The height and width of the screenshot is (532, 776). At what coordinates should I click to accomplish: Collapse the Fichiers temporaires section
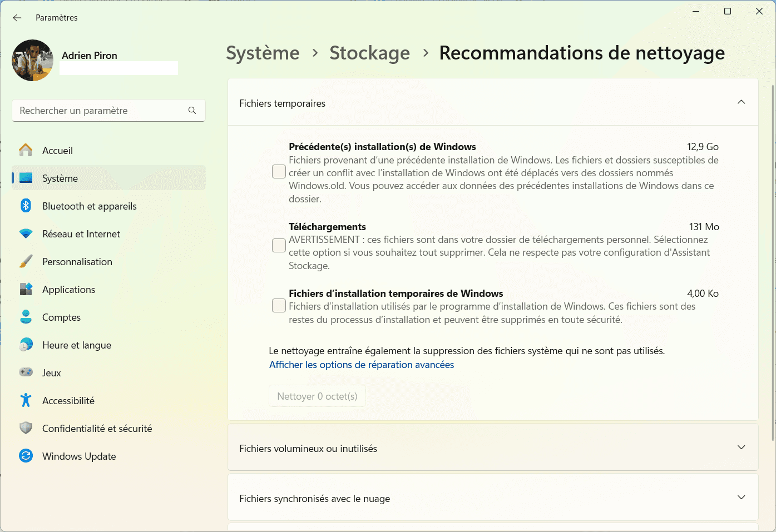[741, 102]
